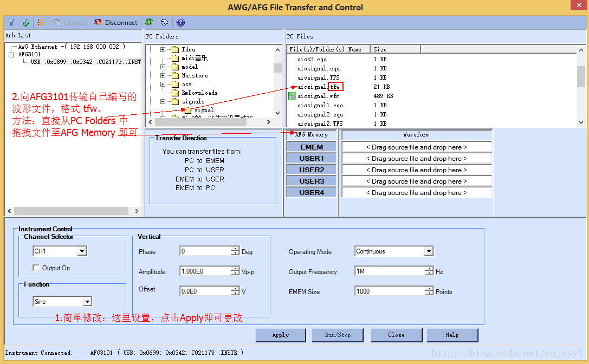Click the Output Frequency field
This screenshot has width=589, height=364.
point(390,271)
